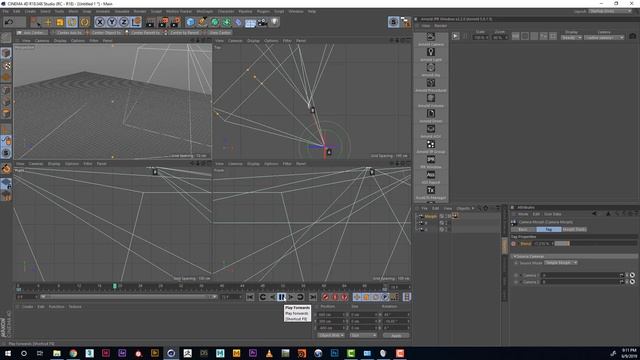Click the Live Selection tool icon
This screenshot has width=640, height=360.
(x=36, y=22)
